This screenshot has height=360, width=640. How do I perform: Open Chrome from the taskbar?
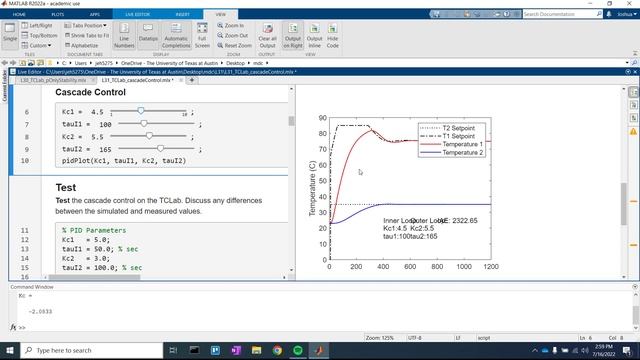277,350
